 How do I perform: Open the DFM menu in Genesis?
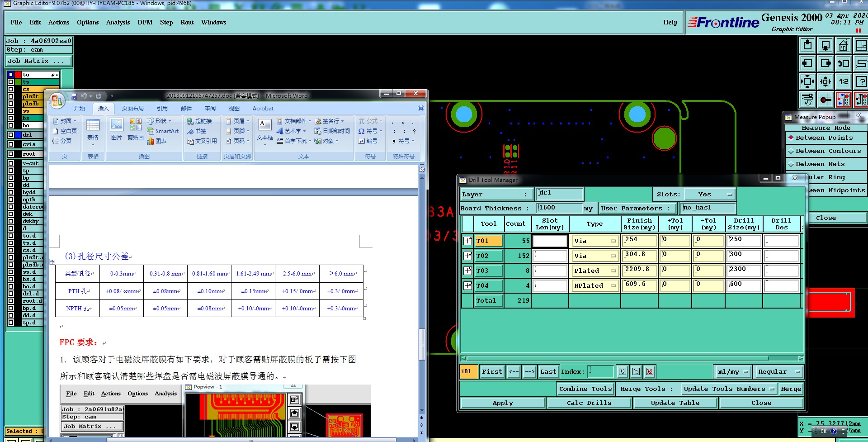pyautogui.click(x=145, y=23)
